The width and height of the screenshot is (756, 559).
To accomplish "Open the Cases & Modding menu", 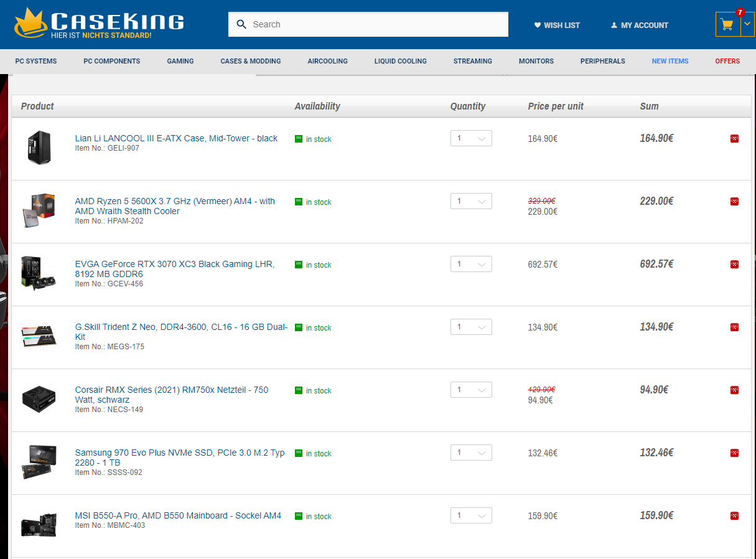I will 251,61.
